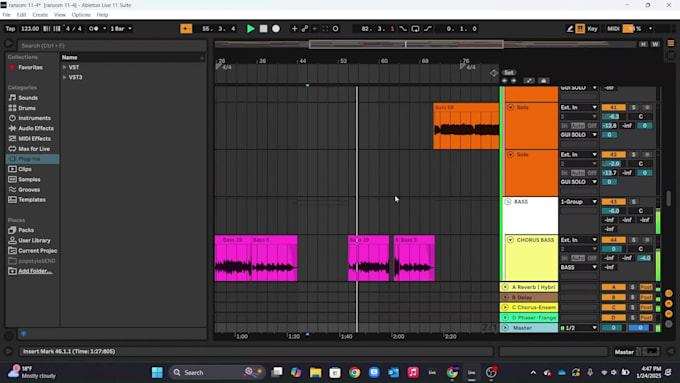Toggle the Follow button in the transport bar
This screenshot has width=680, height=383.
point(186,29)
